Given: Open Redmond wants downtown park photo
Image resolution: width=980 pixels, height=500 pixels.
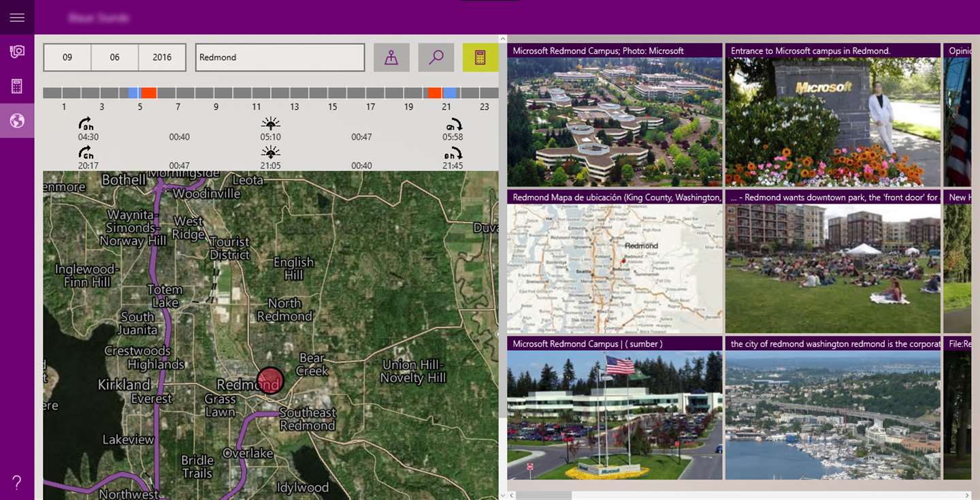Looking at the screenshot, I should pos(833,262).
